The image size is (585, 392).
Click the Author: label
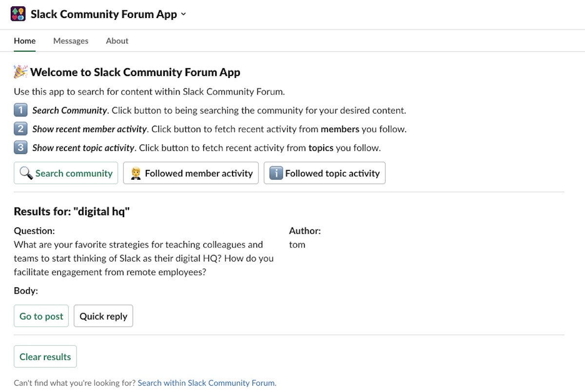pyautogui.click(x=305, y=231)
